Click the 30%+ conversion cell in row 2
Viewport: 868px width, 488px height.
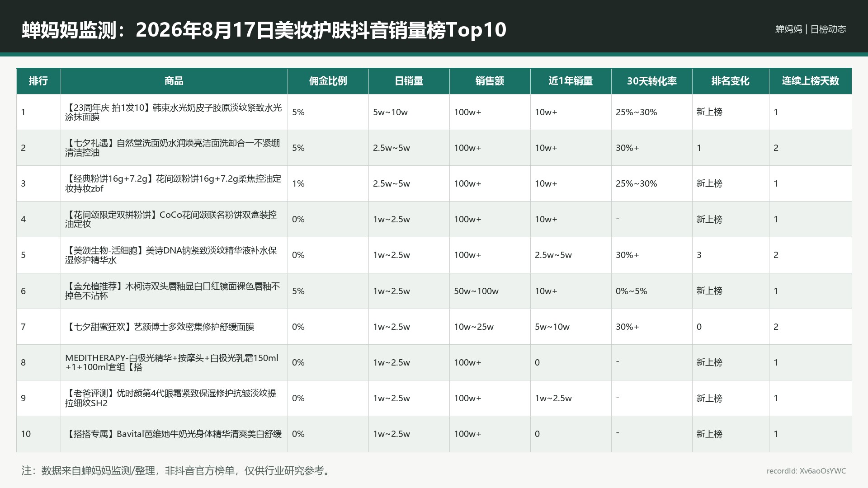pyautogui.click(x=652, y=148)
